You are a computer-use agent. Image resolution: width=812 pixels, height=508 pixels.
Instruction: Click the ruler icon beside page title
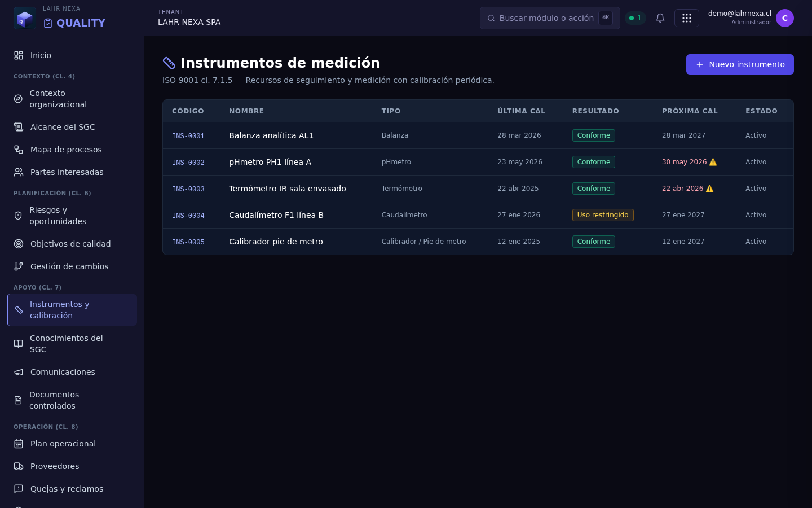pyautogui.click(x=169, y=63)
